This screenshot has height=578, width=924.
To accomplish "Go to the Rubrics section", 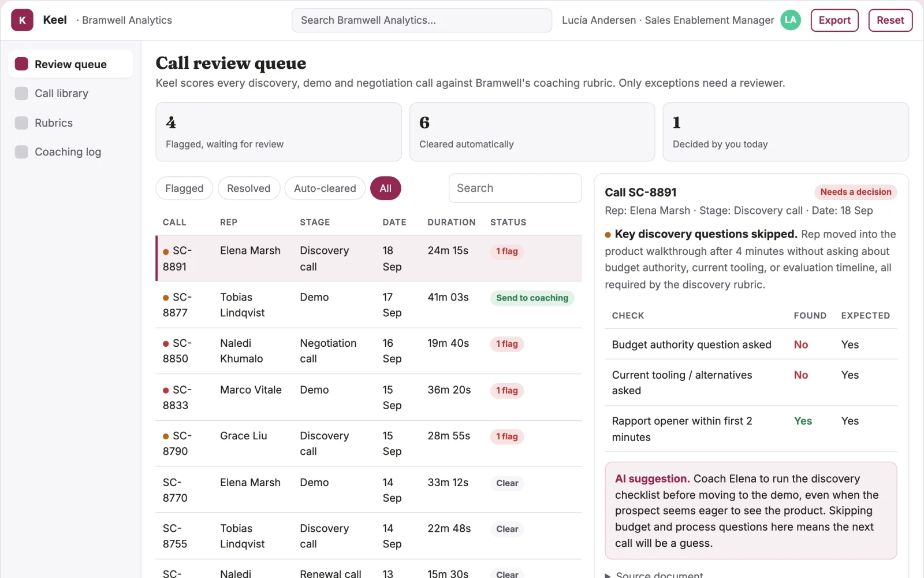I will (70, 123).
